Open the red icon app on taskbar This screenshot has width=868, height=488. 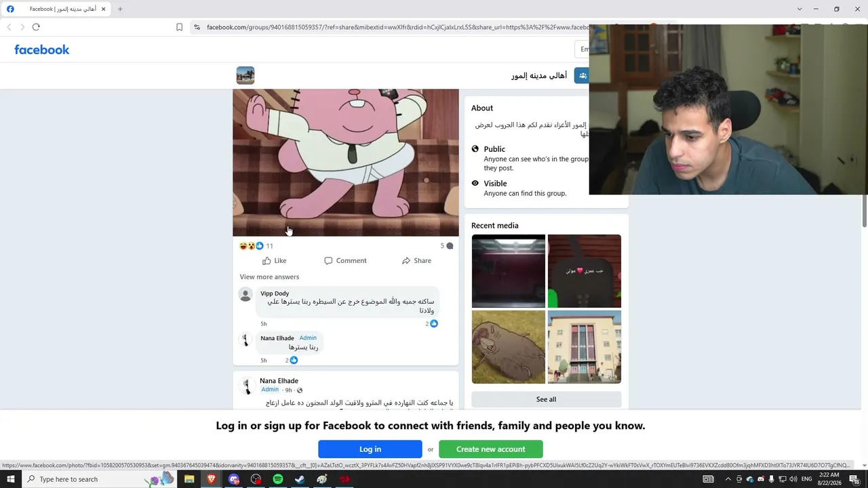click(344, 479)
